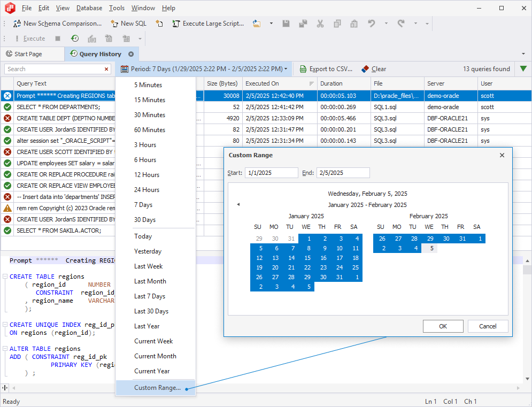Click the Paste clipboard icon

coord(354,24)
